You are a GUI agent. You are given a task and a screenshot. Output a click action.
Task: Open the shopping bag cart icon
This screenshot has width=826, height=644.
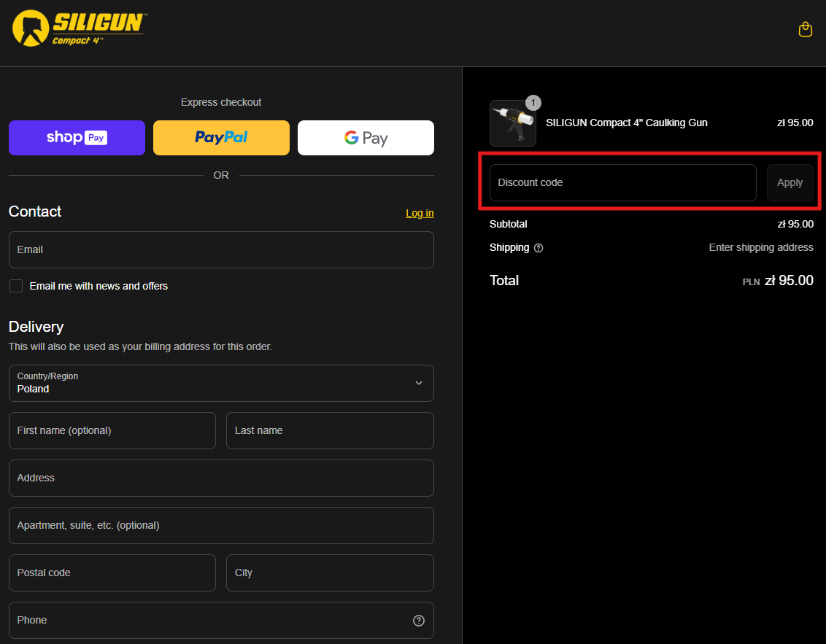click(x=805, y=29)
